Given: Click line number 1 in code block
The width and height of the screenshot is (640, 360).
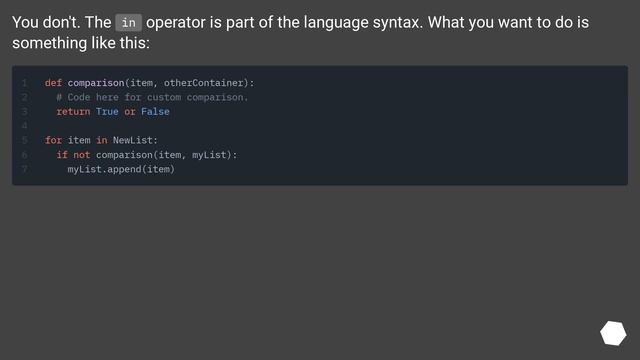Looking at the screenshot, I should coord(24,83).
